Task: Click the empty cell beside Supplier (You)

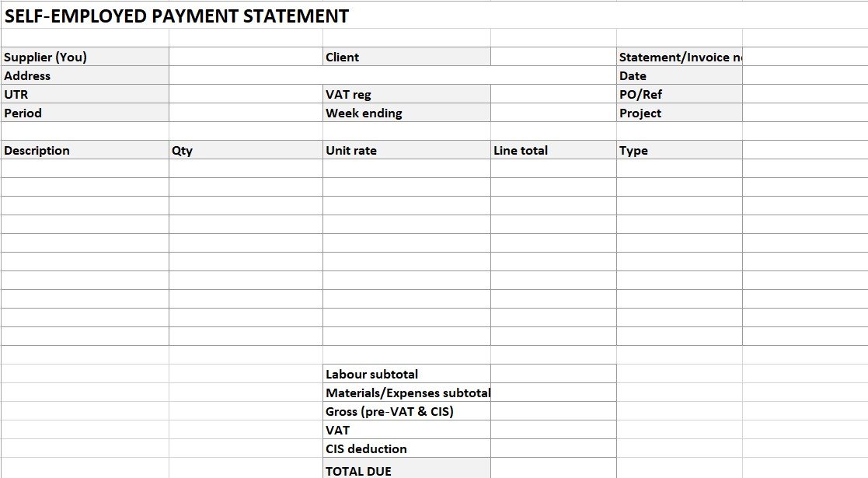Action: click(x=246, y=57)
